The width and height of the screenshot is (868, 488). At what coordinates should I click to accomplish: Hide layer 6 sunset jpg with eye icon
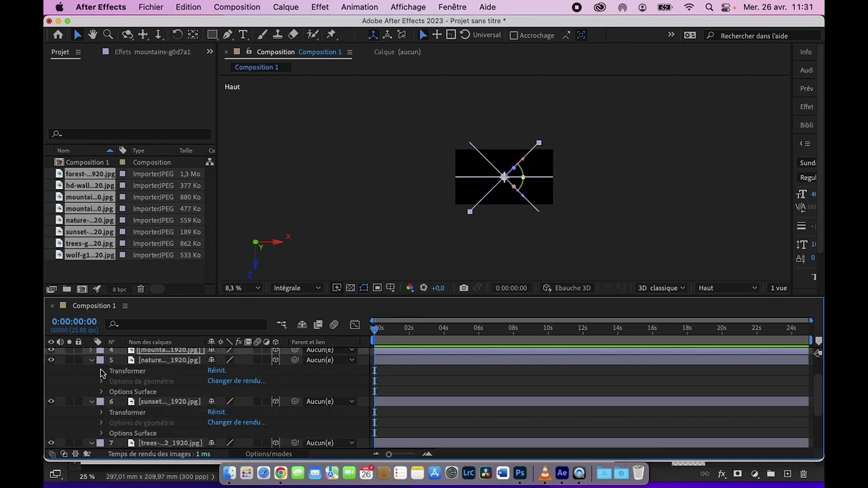(51, 401)
